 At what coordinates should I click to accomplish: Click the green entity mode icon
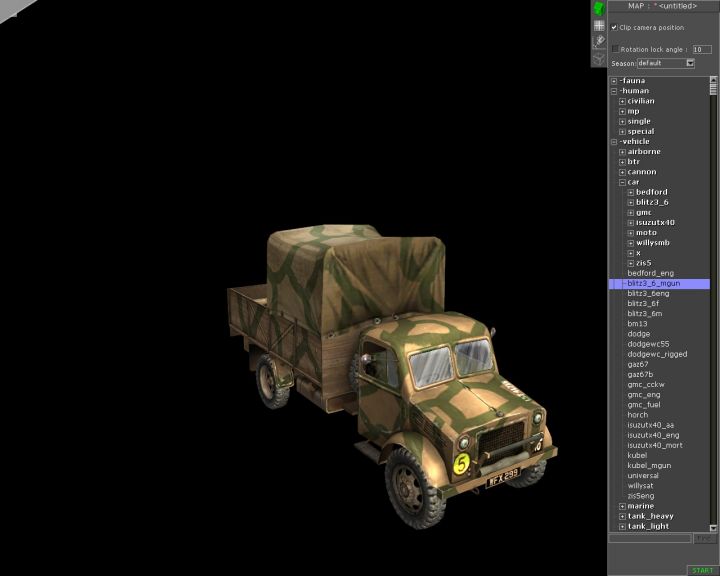(599, 9)
